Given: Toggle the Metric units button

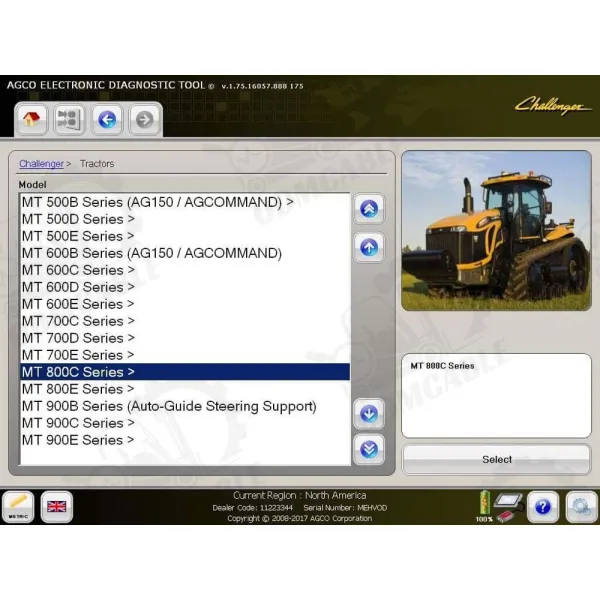Looking at the screenshot, I should click(18, 506).
